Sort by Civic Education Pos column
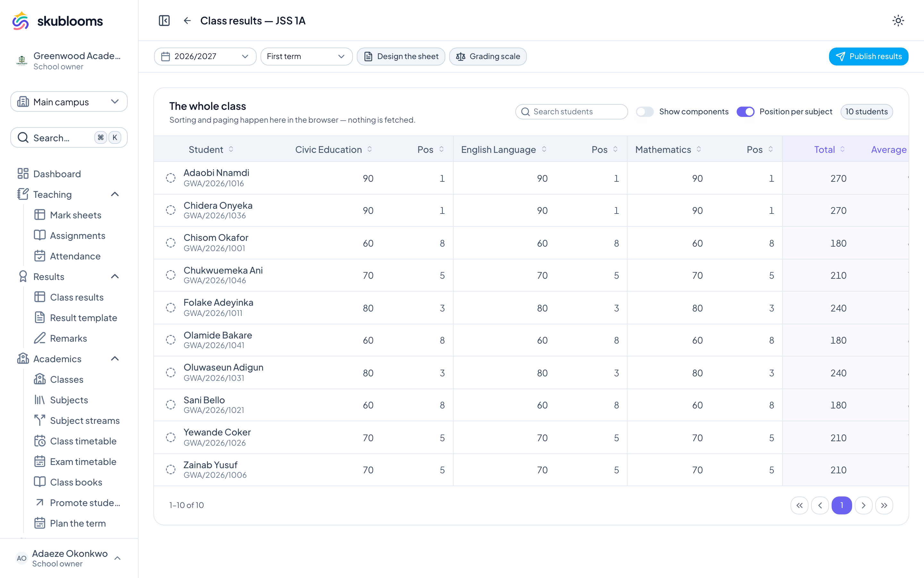Screen dimensions: 924x578 click(431, 149)
